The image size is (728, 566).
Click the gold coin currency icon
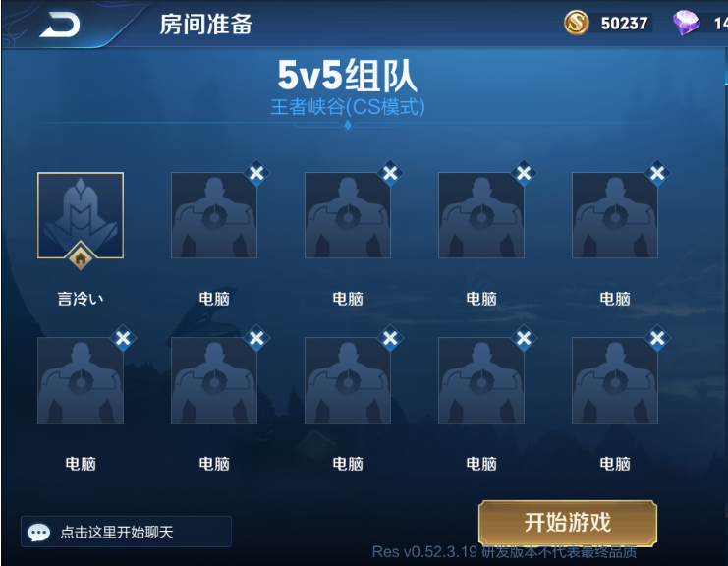(576, 23)
